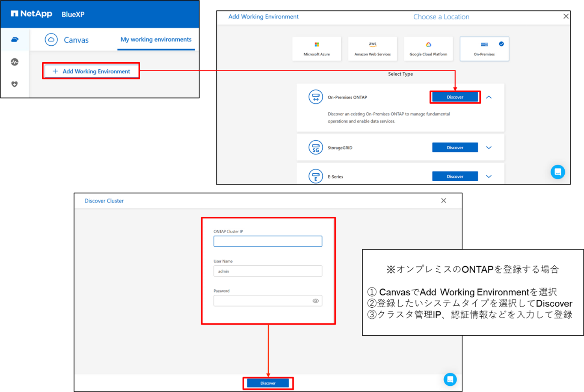Click the User Name field
Image resolution: width=584 pixels, height=392 pixels.
[268, 271]
